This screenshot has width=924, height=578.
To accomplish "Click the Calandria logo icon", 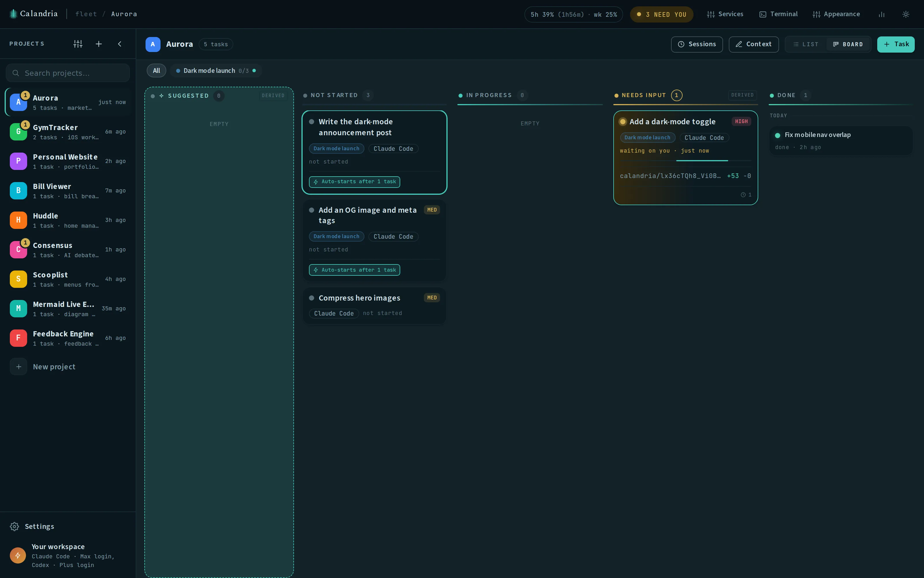I will coord(13,14).
